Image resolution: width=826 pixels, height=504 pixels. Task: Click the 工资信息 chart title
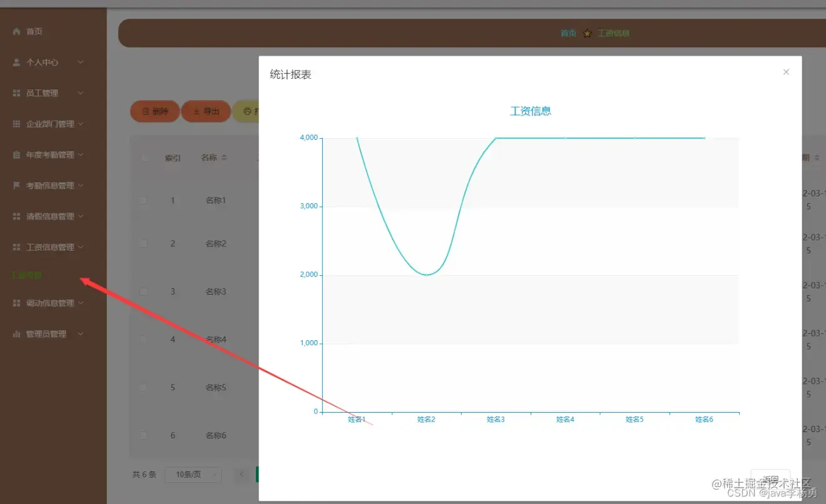pos(531,111)
